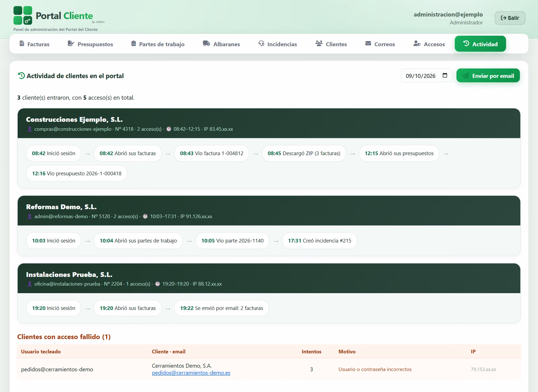Click the 09/10/2026 date field
This screenshot has width=538, height=392.
pyautogui.click(x=427, y=76)
